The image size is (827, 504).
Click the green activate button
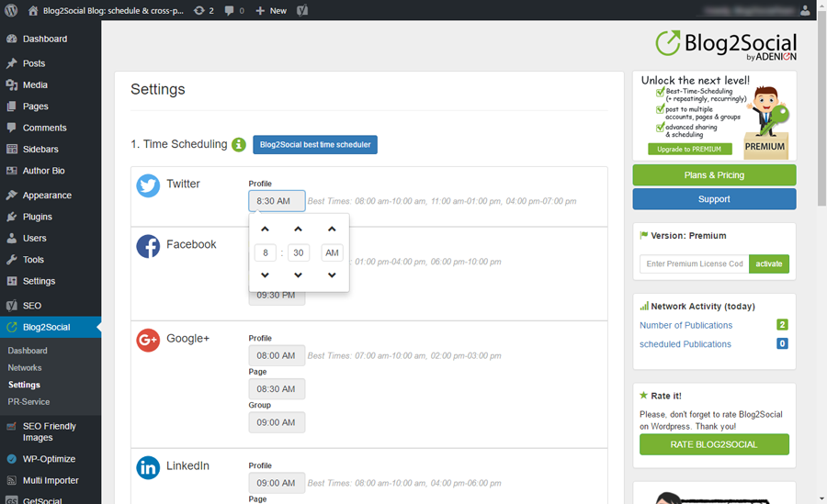coord(769,263)
